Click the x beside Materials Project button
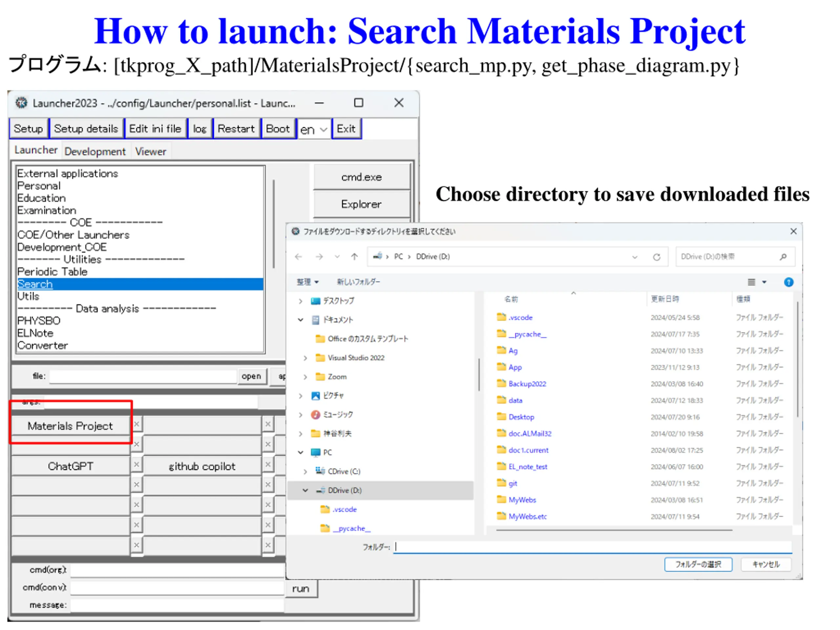This screenshot has width=840, height=630. (x=137, y=424)
